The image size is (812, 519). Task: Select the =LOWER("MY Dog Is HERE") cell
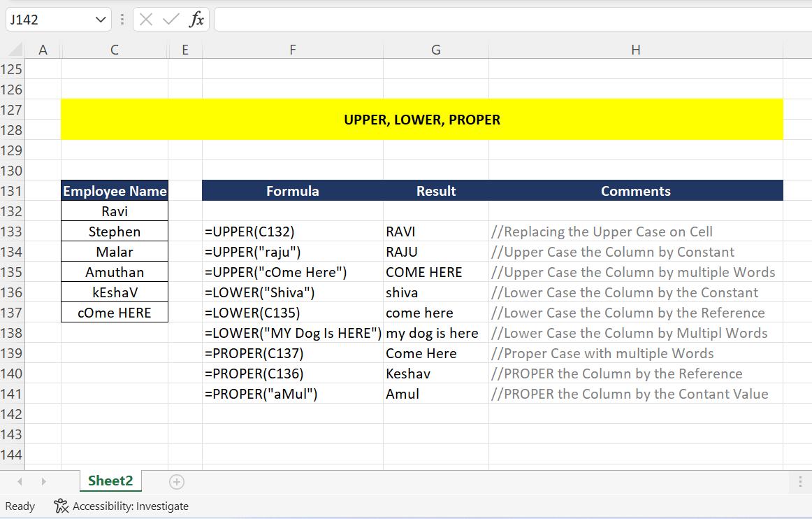[293, 333]
